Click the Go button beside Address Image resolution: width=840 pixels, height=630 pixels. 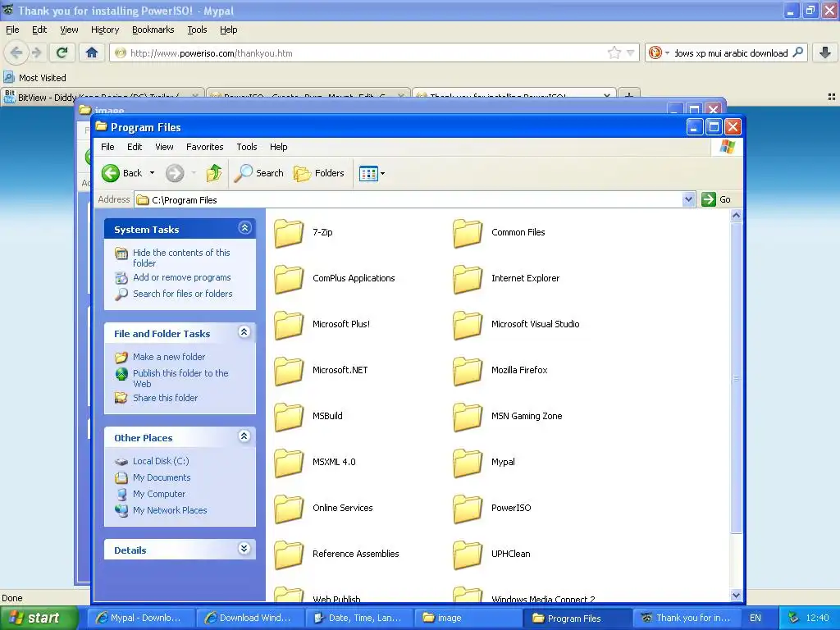tap(715, 200)
